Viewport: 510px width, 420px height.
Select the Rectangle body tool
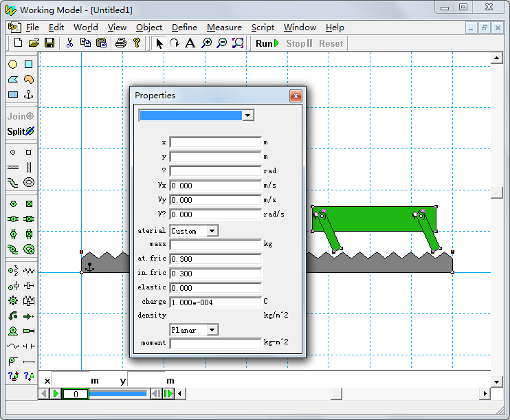point(12,95)
